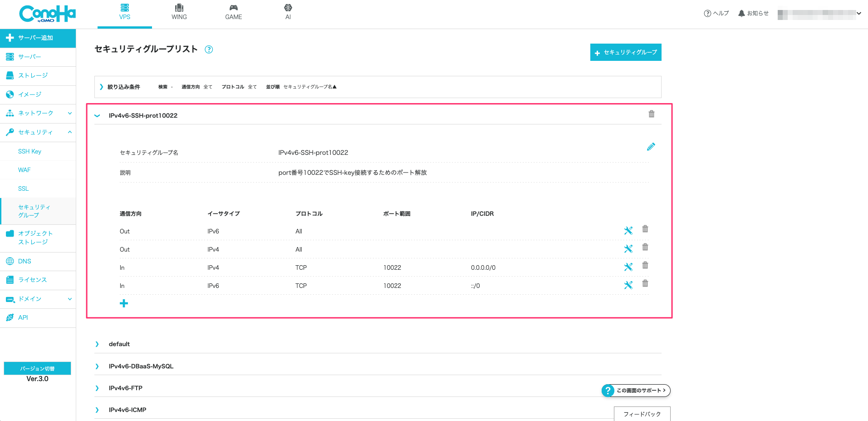Image resolution: width=868 pixels, height=421 pixels.
Task: Delete the In IPv4 TCP 10022 rule
Action: click(x=645, y=265)
